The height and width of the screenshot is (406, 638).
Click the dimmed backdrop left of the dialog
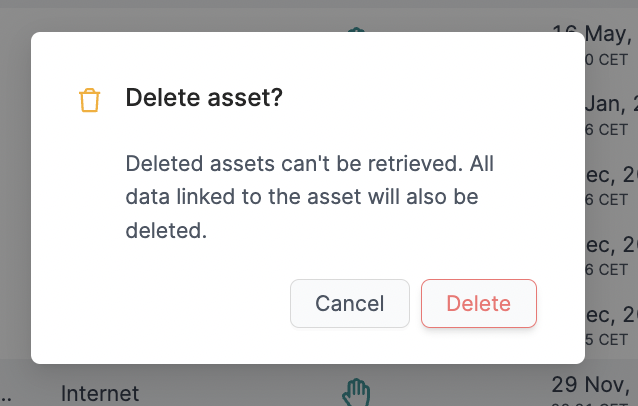15,195
